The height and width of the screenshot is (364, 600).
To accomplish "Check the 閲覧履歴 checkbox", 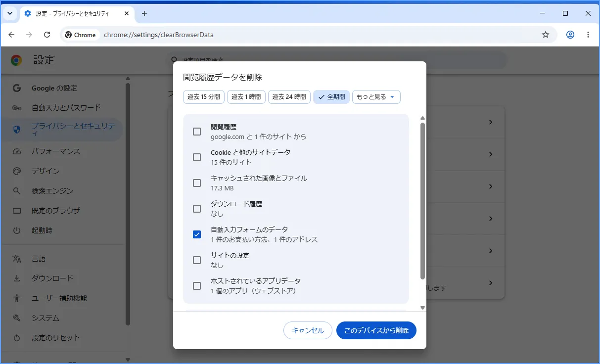I will coord(197,132).
